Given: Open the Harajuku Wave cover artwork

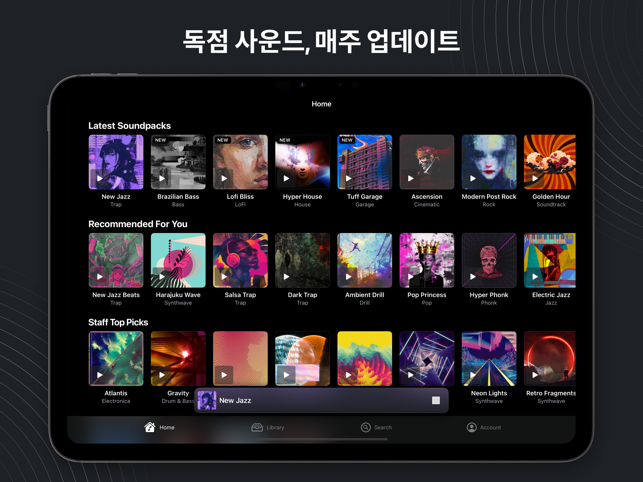Looking at the screenshot, I should 178,260.
